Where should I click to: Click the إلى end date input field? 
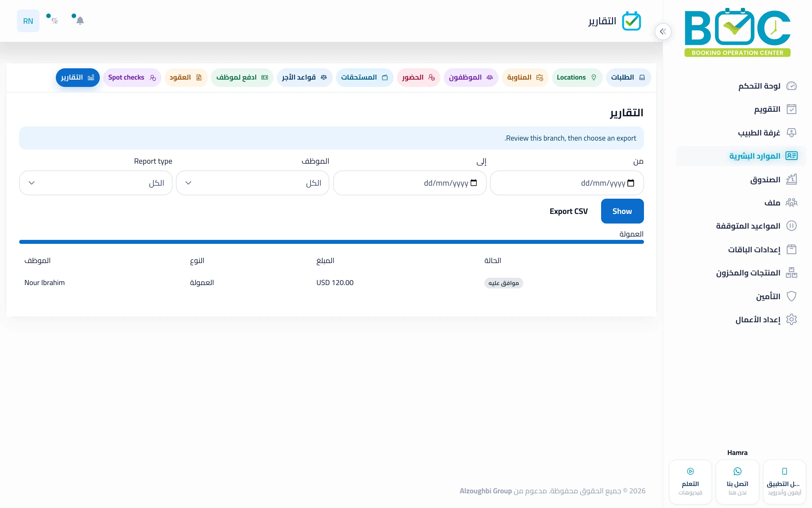tap(410, 183)
